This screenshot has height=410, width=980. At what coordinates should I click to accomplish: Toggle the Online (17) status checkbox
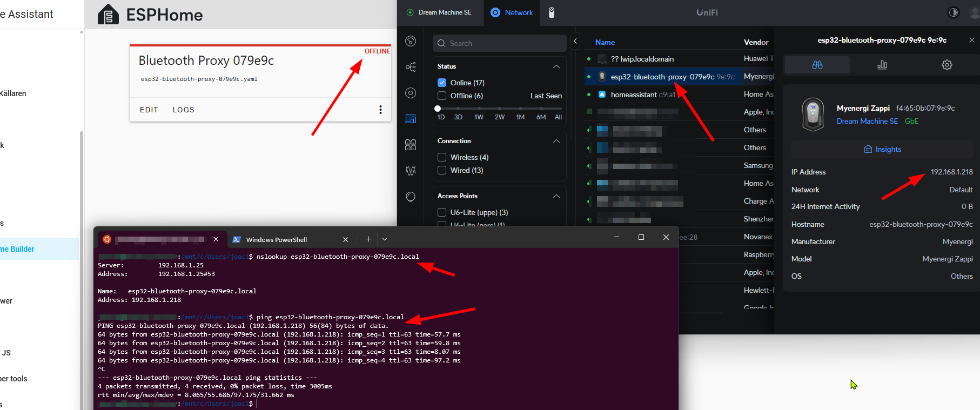point(442,83)
